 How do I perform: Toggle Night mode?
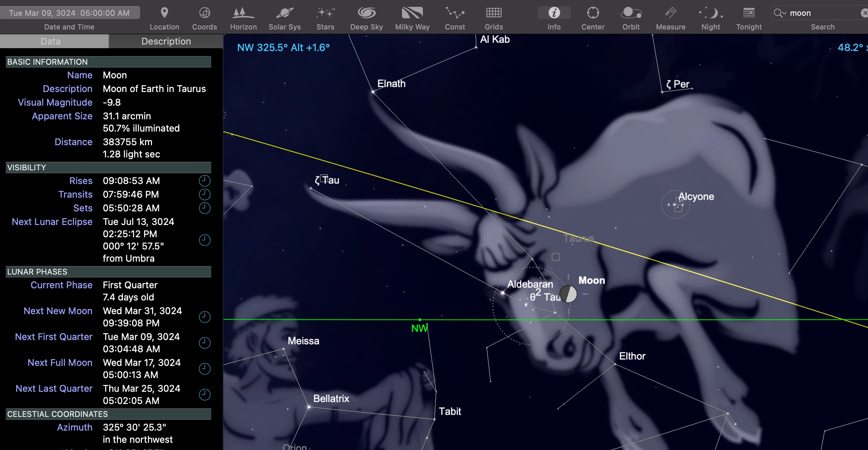click(710, 13)
